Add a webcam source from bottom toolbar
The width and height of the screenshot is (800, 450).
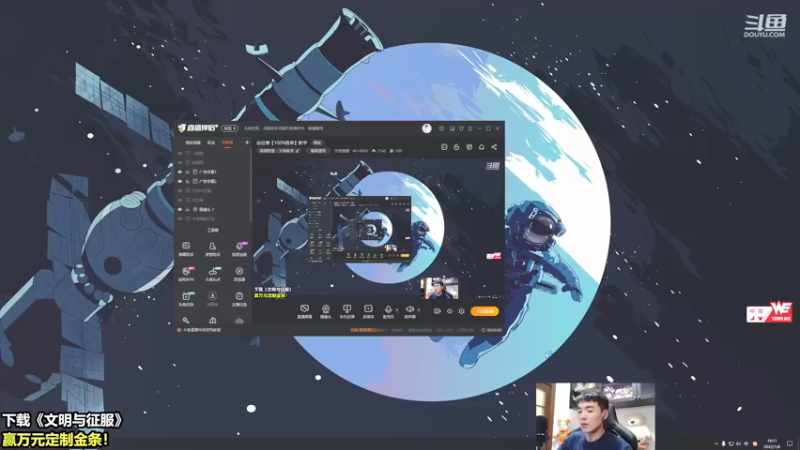(326, 311)
